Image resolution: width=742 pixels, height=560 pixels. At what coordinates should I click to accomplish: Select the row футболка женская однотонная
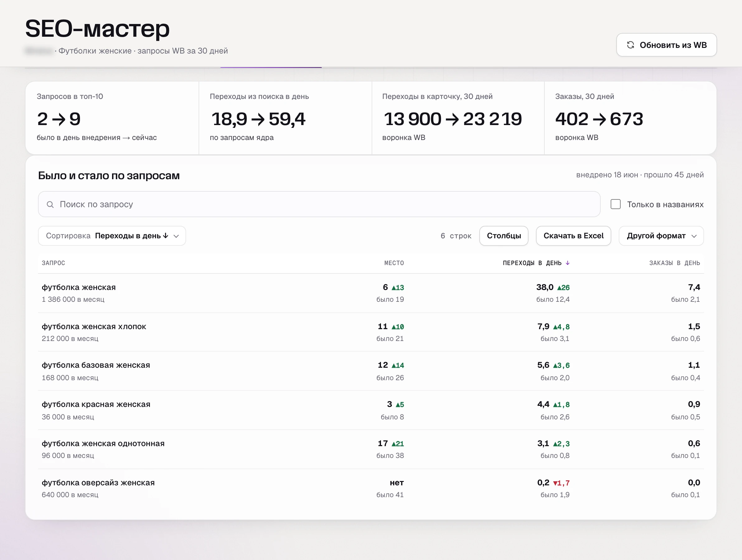[x=371, y=449]
